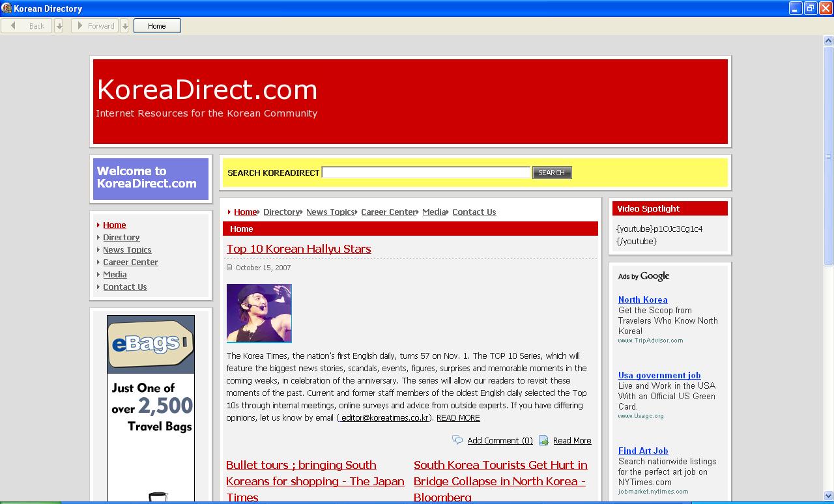Open the Back history dropdown arrow
The width and height of the screenshot is (834, 504).
(x=59, y=26)
